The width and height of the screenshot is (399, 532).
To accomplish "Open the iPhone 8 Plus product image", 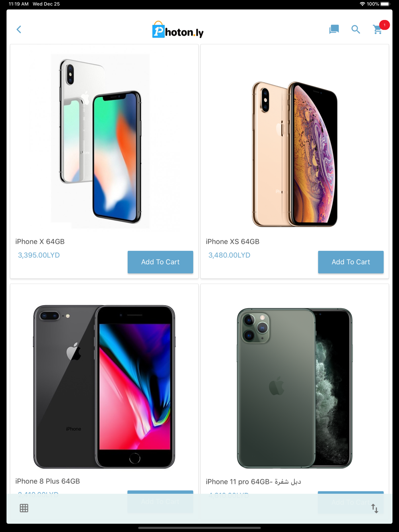I will (x=104, y=386).
